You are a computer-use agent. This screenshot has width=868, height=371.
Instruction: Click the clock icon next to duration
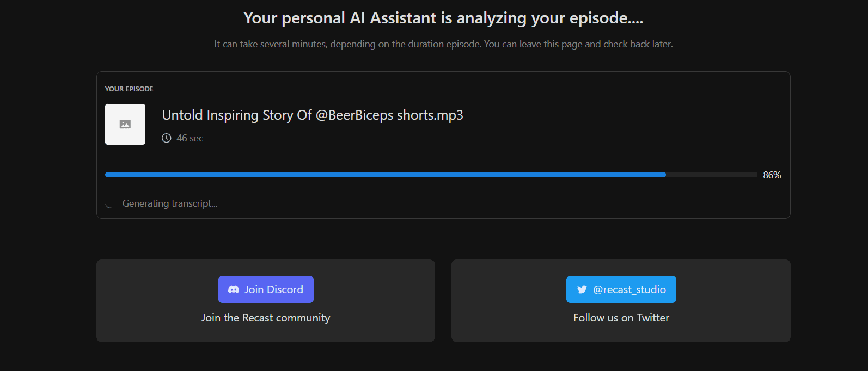(x=166, y=138)
